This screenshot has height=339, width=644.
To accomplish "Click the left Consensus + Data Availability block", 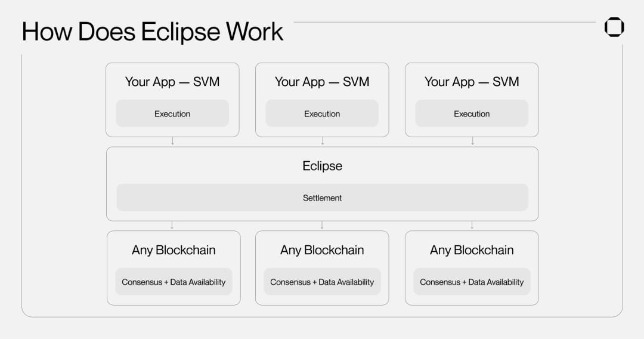I will coord(174,282).
